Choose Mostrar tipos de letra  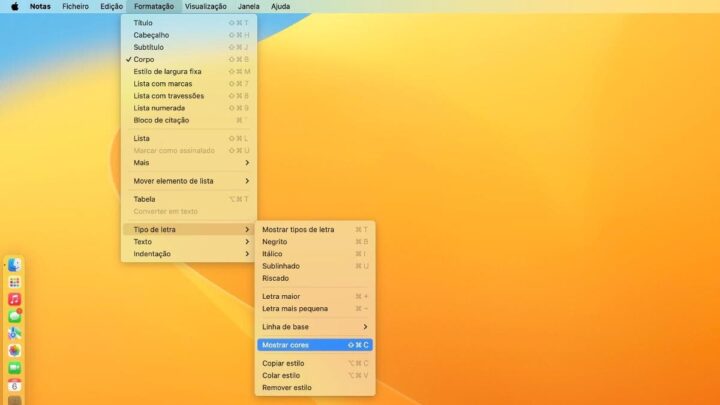point(315,230)
